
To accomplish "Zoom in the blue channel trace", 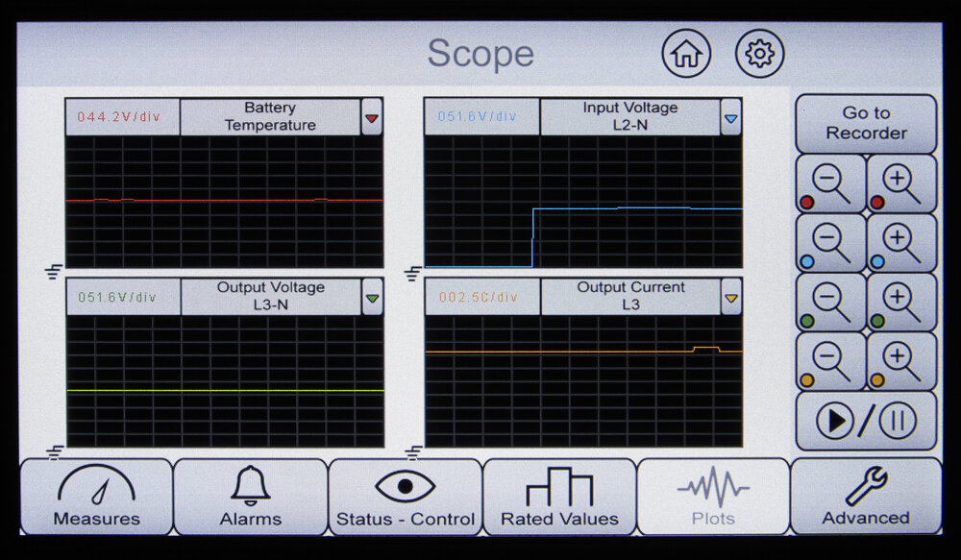I will [x=901, y=243].
